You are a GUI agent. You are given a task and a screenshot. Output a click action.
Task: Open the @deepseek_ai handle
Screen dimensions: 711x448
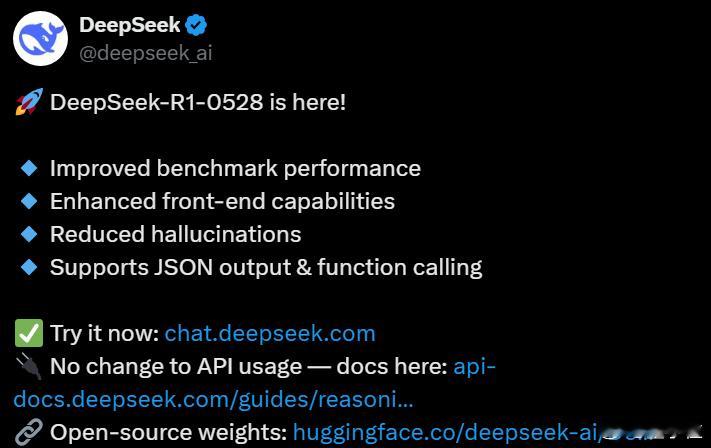(145, 53)
